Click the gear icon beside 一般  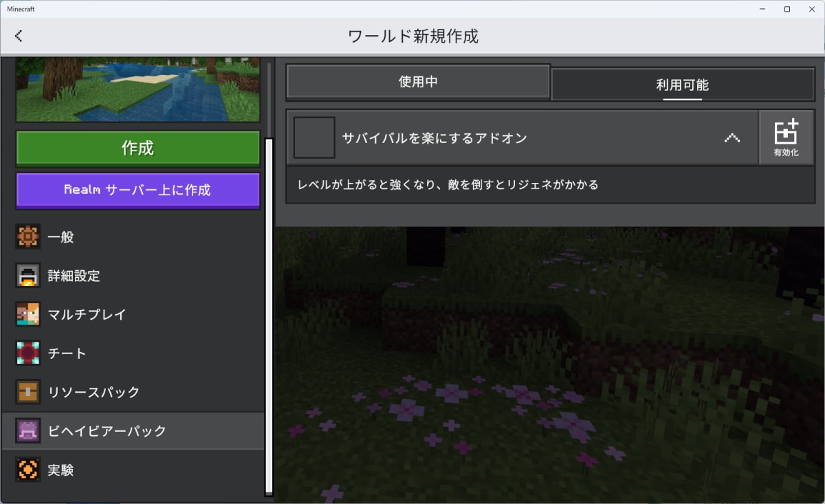28,237
